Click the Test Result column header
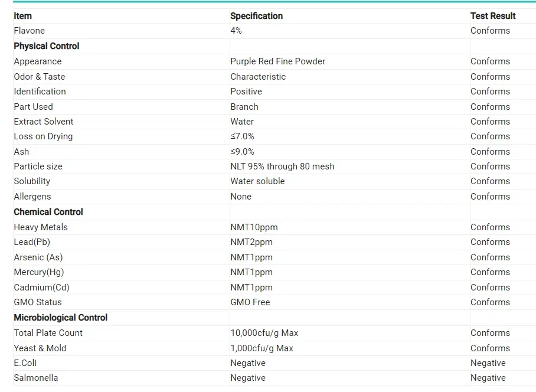This screenshot has width=536, height=392. pos(493,16)
